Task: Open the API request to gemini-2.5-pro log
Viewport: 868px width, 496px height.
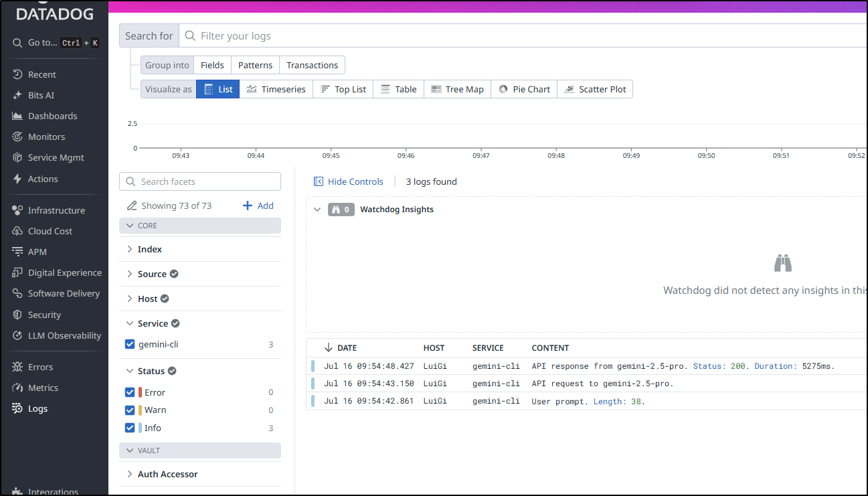Action: point(587,384)
